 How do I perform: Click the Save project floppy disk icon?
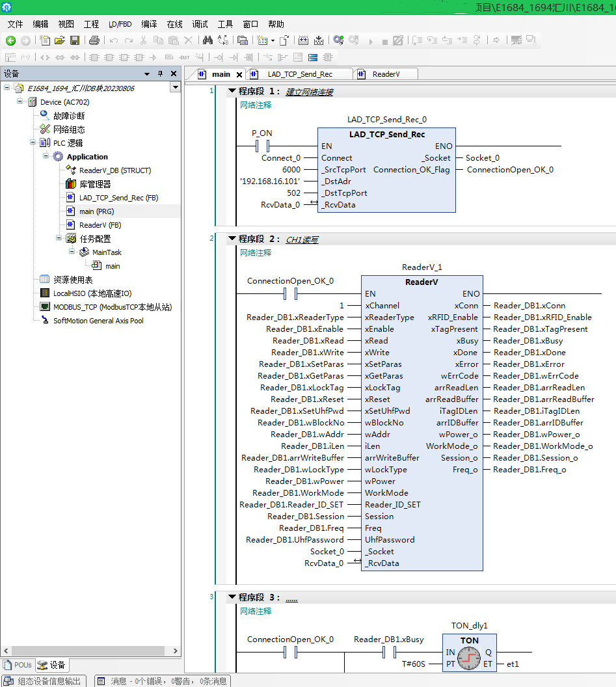pos(75,40)
